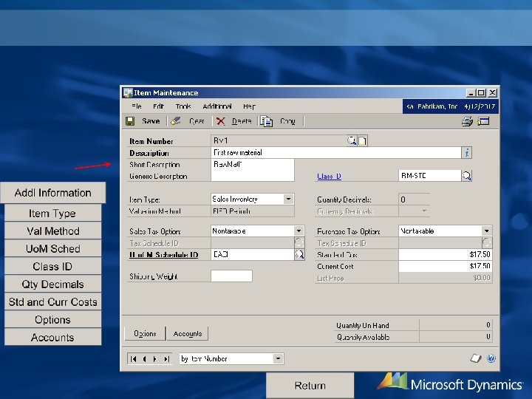Click the Standard Cost value field
The width and height of the screenshot is (532, 399).
click(445, 254)
